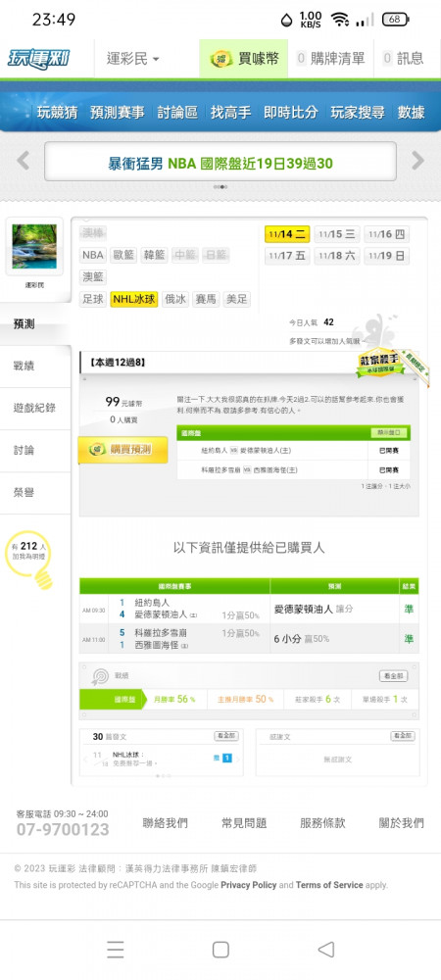This screenshot has height=980, width=441.
Task: Select the 11/15 三 date
Action: (337, 234)
